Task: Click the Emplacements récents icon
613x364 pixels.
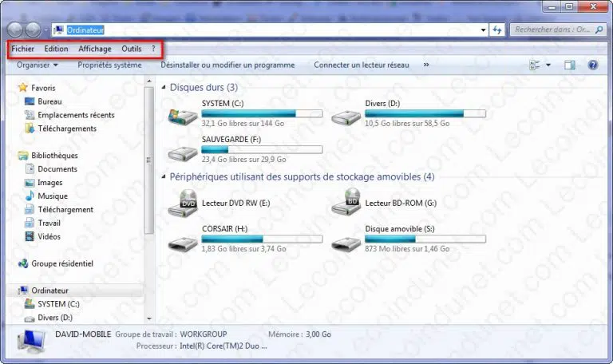Action: coord(30,115)
